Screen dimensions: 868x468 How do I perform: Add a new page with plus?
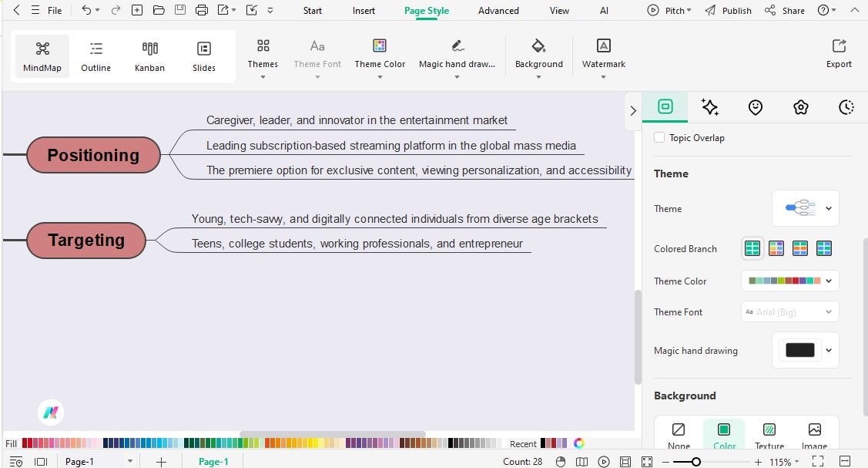(161, 462)
